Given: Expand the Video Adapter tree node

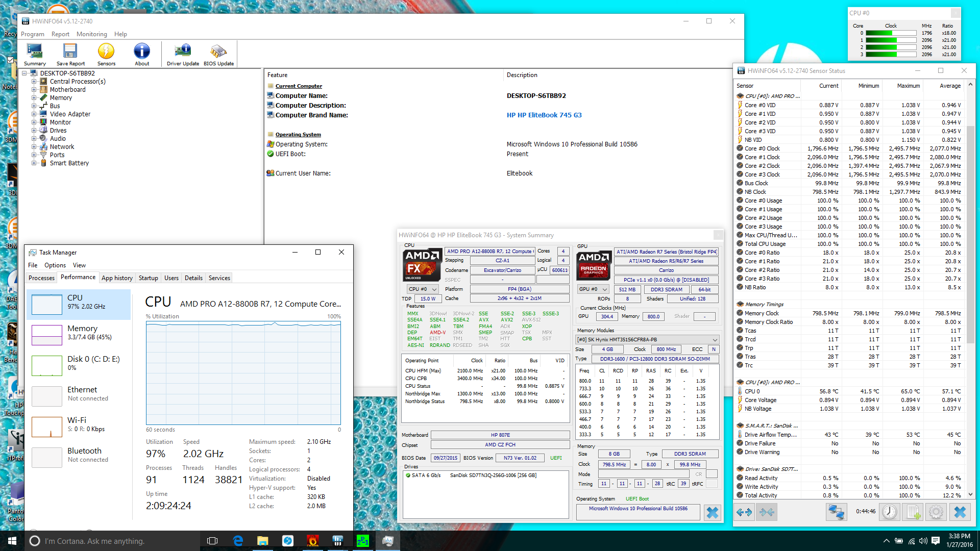Looking at the screenshot, I should click(34, 114).
